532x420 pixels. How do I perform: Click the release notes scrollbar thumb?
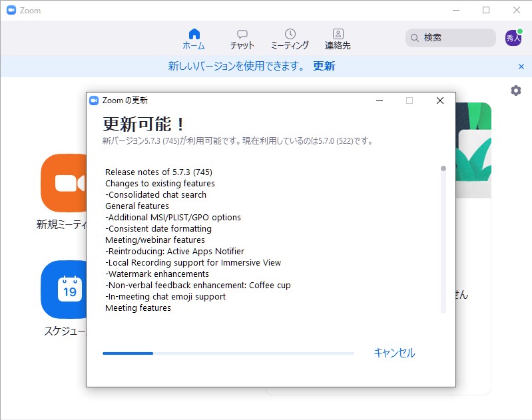pos(443,168)
